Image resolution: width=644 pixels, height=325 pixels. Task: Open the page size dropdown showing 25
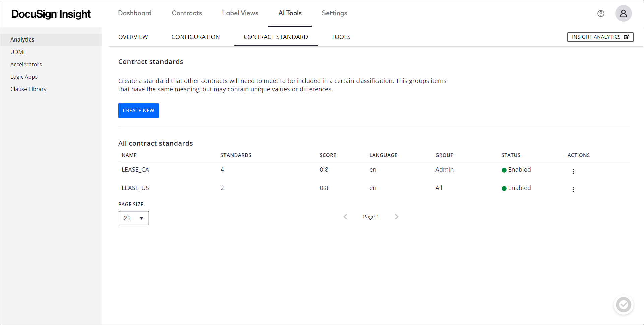[x=134, y=218]
